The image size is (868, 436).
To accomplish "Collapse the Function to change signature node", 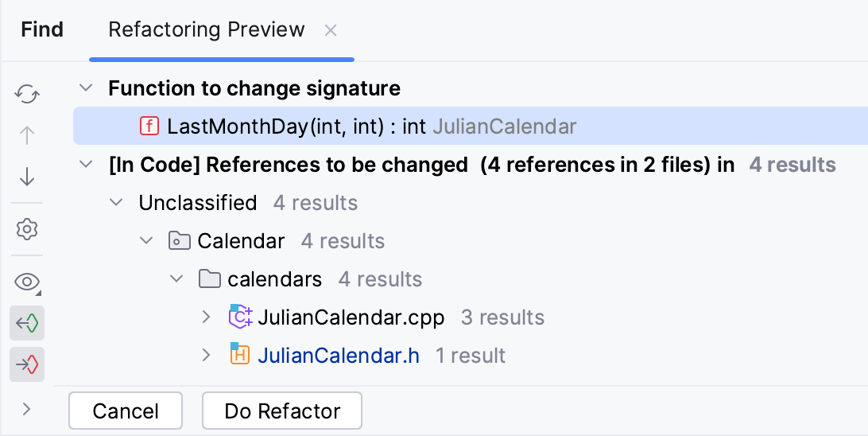I will pos(87,88).
